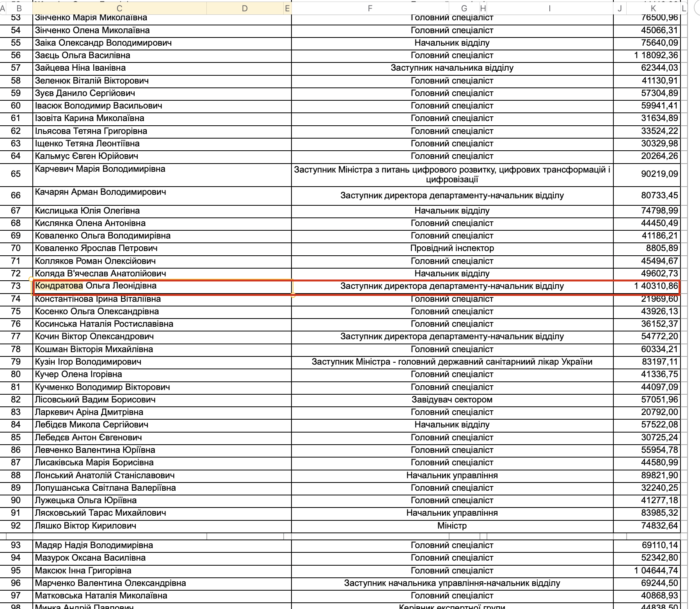Image resolution: width=700 pixels, height=609 pixels.
Task: Click name cell Кондратова Ольга Леонідівна
Action: point(162,286)
